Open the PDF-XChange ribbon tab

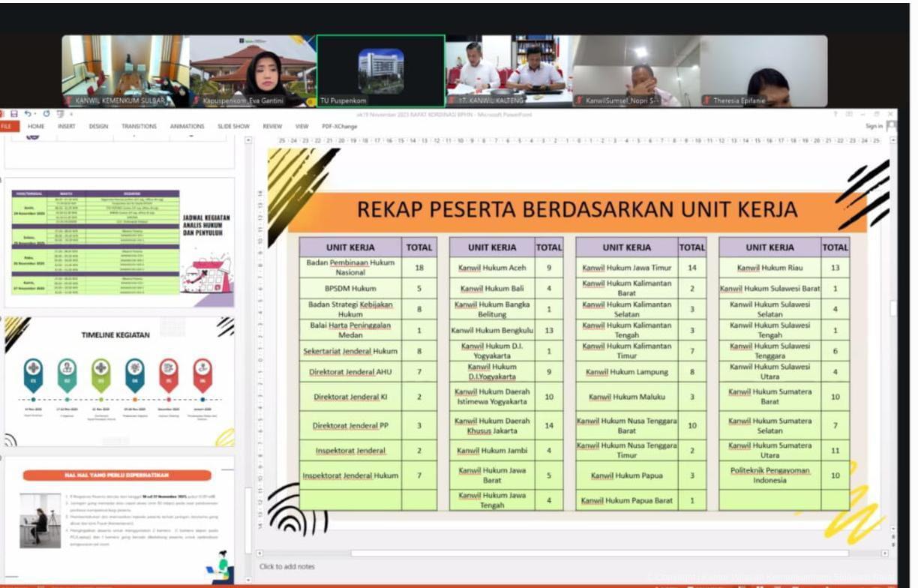click(x=339, y=127)
